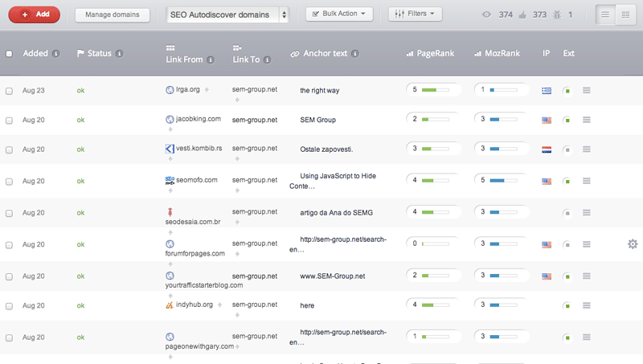Toggle Ext indicator for jacobking.com row
This screenshot has width=643, height=364.
tap(567, 120)
